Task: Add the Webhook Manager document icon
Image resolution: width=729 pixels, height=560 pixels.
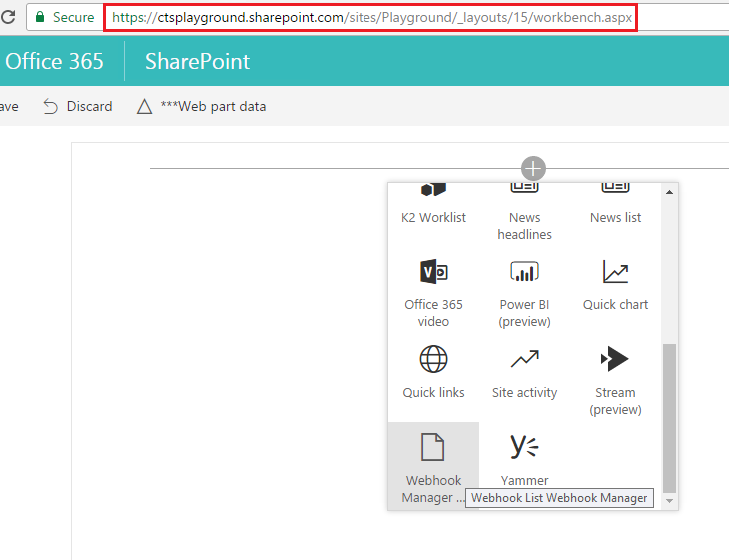Action: tap(432, 447)
